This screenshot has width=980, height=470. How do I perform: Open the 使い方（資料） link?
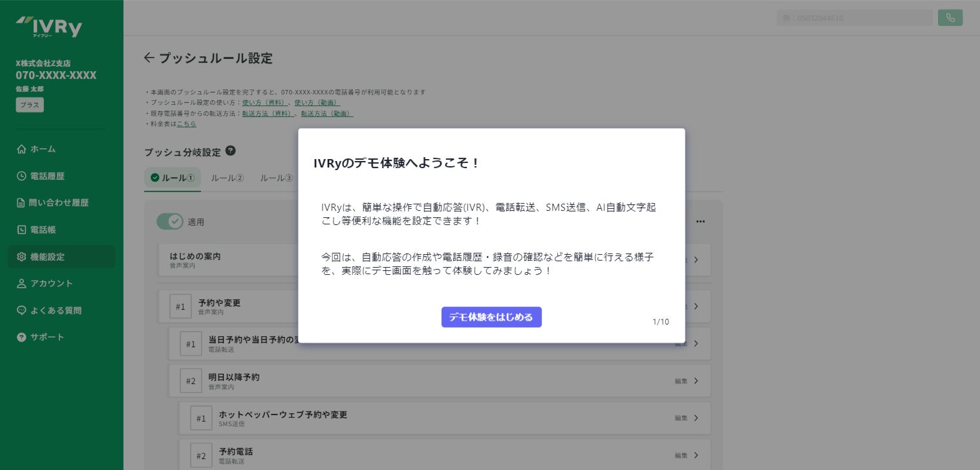264,103
